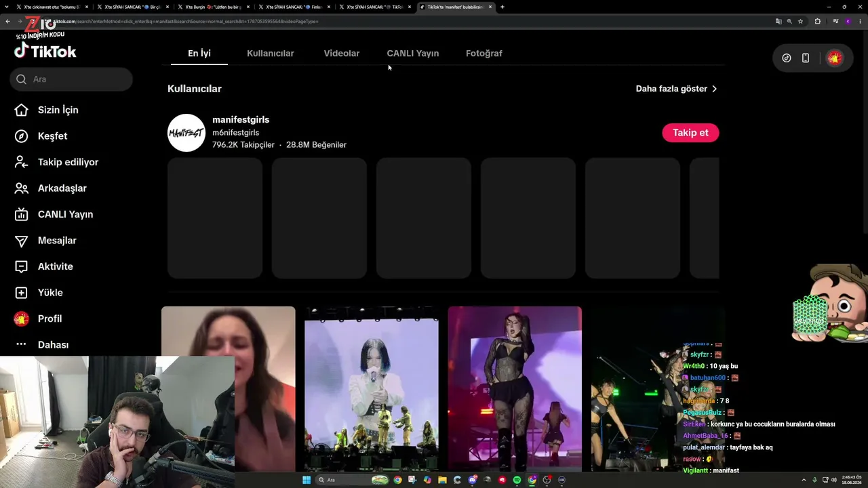868x488 pixels.
Task: Open Arkadaşlar friends page
Action: [x=50, y=188]
